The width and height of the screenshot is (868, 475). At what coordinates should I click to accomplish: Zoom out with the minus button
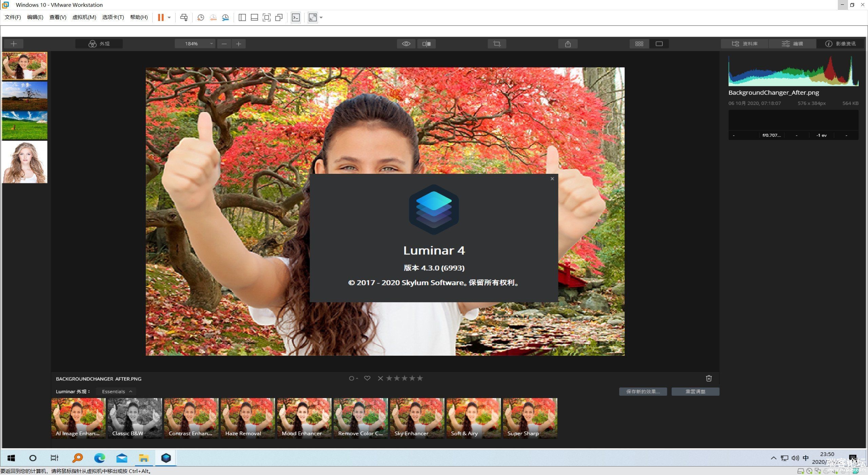pos(224,44)
